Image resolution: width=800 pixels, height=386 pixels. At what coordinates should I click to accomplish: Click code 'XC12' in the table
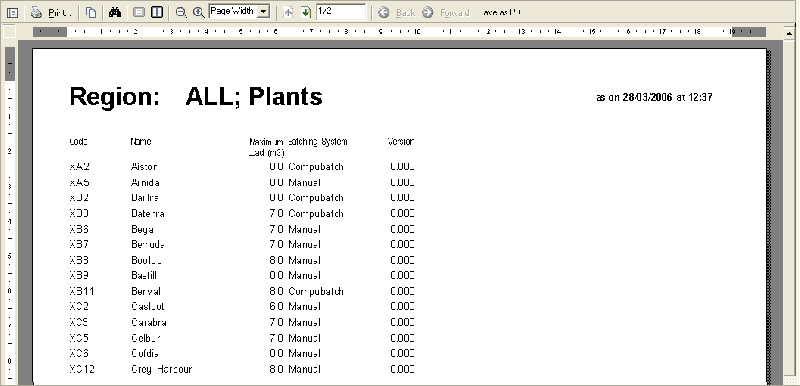(x=82, y=369)
